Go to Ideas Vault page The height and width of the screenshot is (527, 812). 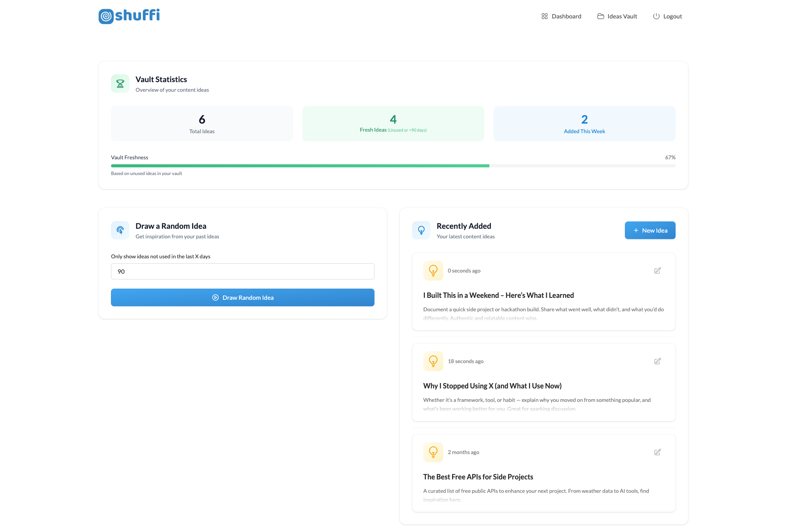coord(617,16)
